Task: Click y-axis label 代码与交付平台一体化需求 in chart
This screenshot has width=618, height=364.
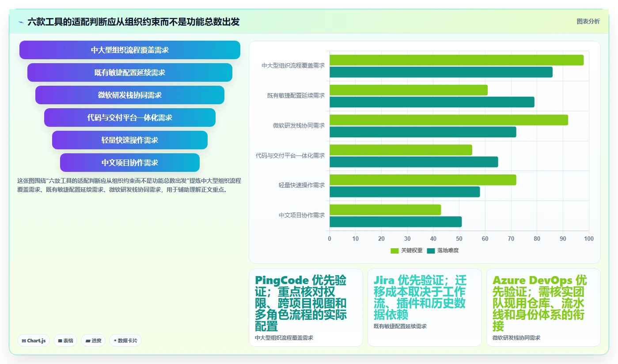Action: tap(290, 155)
